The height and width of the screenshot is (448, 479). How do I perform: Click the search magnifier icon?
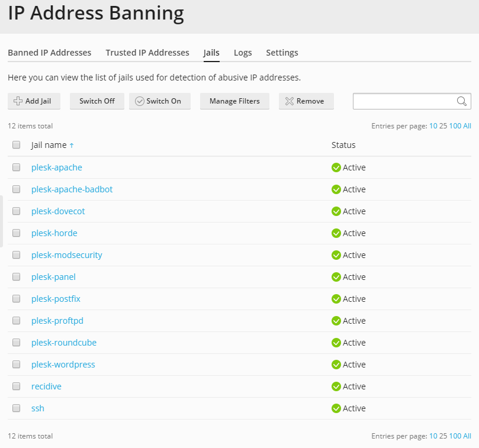coord(462,101)
